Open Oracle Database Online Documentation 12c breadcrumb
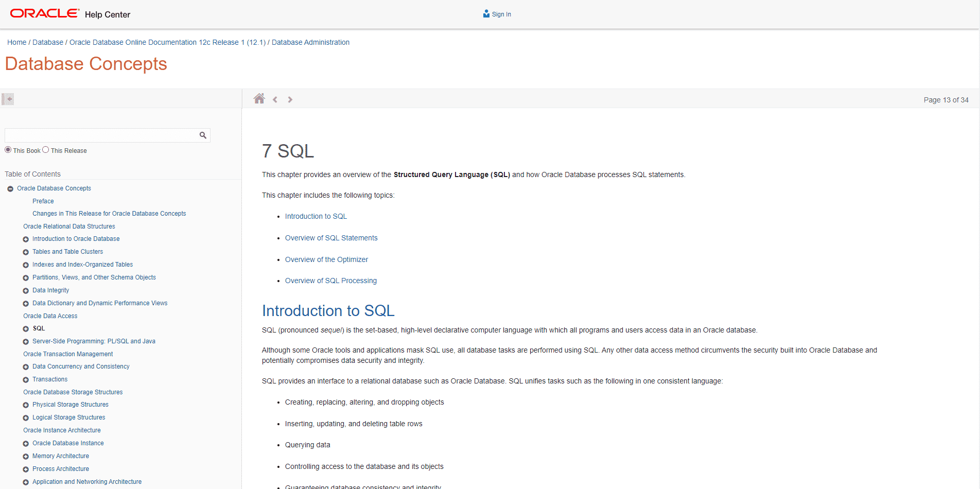The width and height of the screenshot is (980, 489). coord(167,42)
